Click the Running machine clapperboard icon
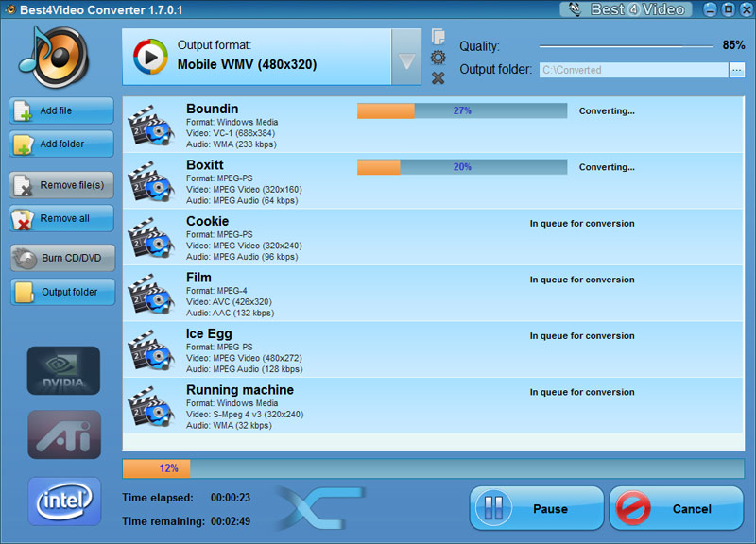 point(151,407)
